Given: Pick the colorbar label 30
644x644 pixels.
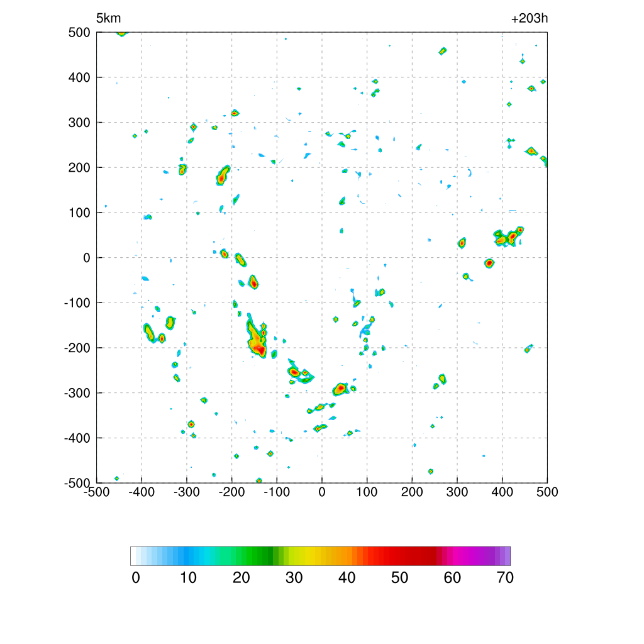Looking at the screenshot, I should click(x=294, y=578).
